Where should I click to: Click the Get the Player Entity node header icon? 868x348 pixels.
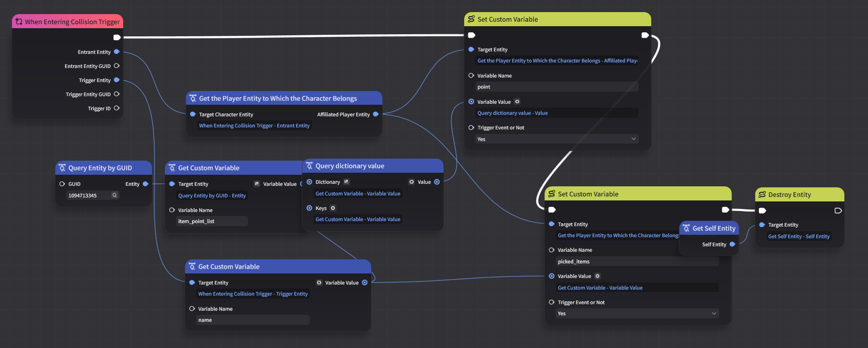193,98
